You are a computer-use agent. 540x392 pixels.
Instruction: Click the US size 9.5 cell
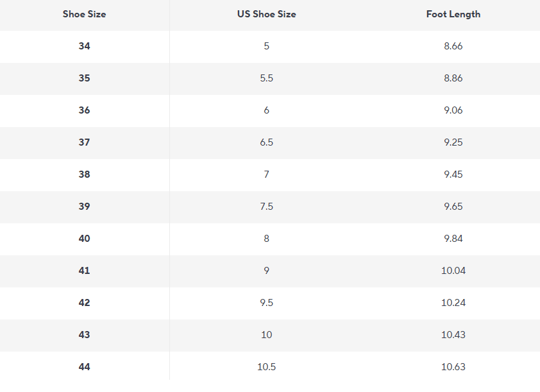[x=267, y=302]
